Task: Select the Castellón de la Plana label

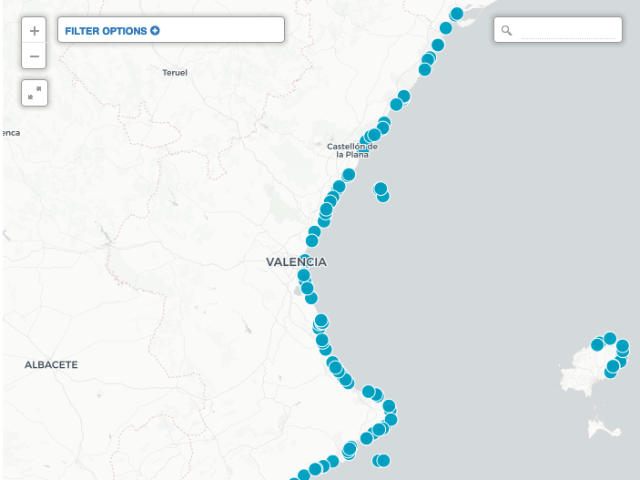Action: click(x=352, y=150)
